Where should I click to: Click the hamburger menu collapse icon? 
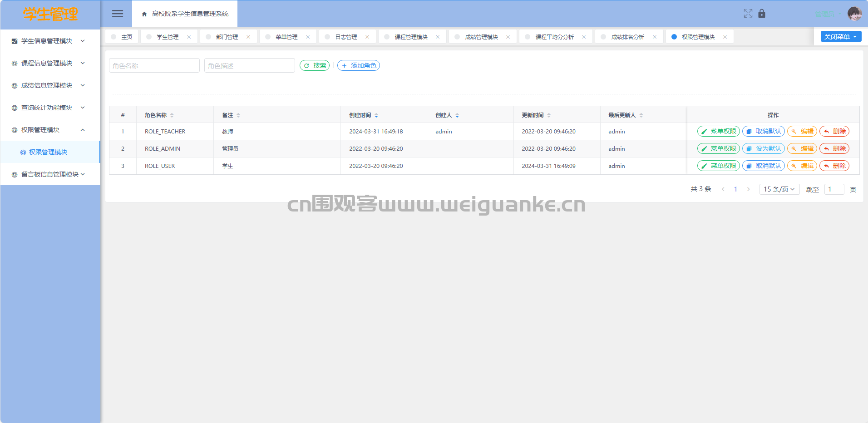tap(118, 14)
